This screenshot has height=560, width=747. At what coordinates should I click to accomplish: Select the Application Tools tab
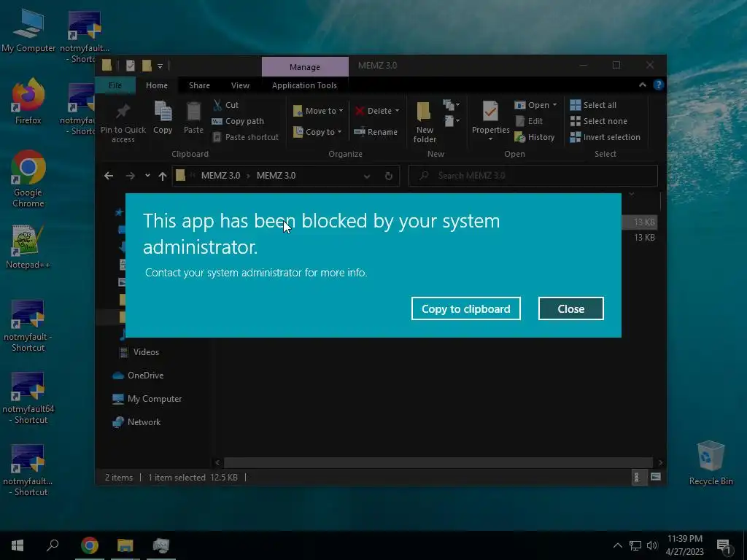click(304, 85)
